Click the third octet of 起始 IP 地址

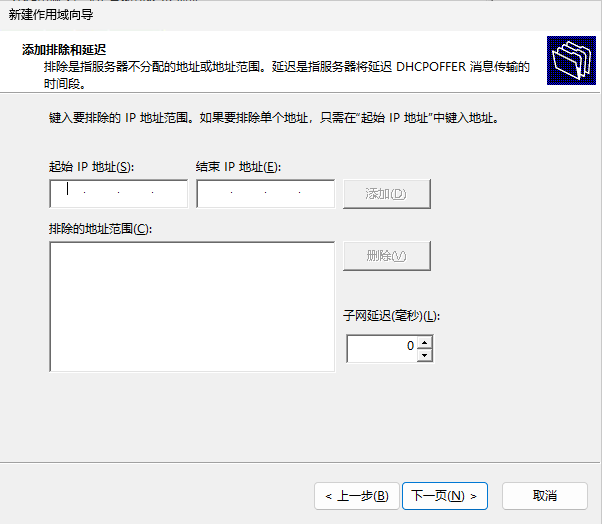[136, 194]
